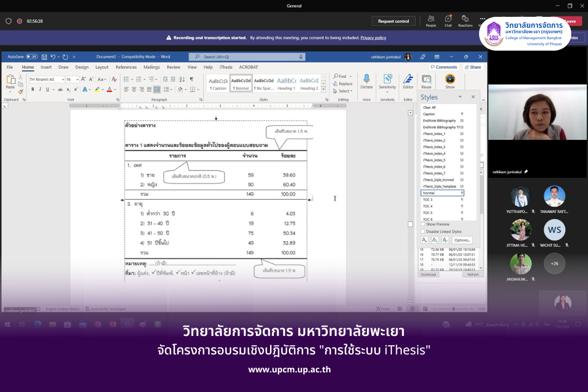
Task: Switch to the ACROBAT tab
Action: pyautogui.click(x=249, y=67)
